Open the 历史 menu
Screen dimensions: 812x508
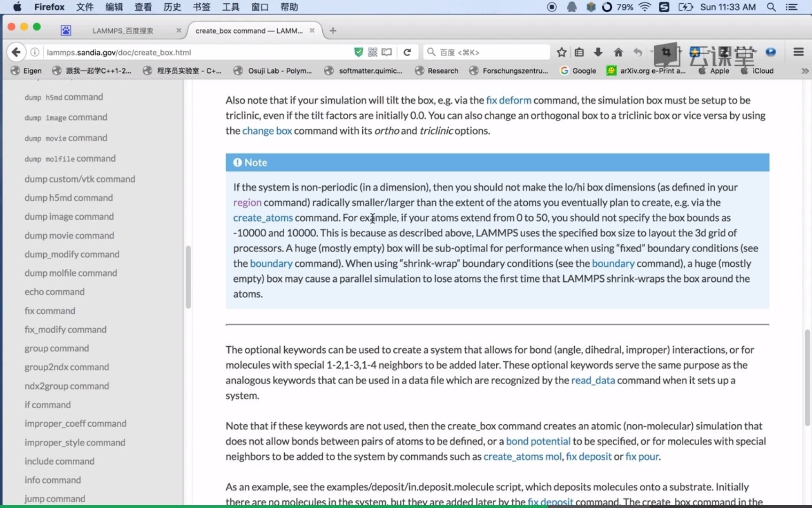tap(172, 7)
